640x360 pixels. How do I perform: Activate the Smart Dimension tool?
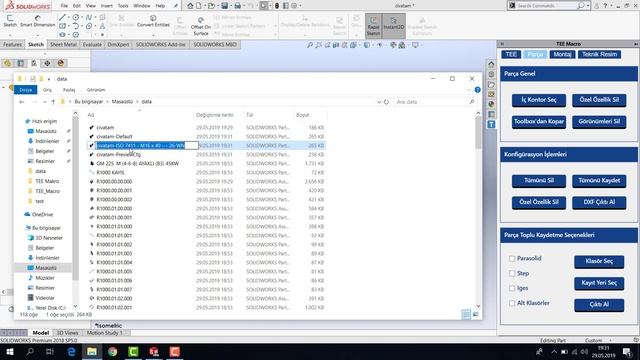click(38, 21)
